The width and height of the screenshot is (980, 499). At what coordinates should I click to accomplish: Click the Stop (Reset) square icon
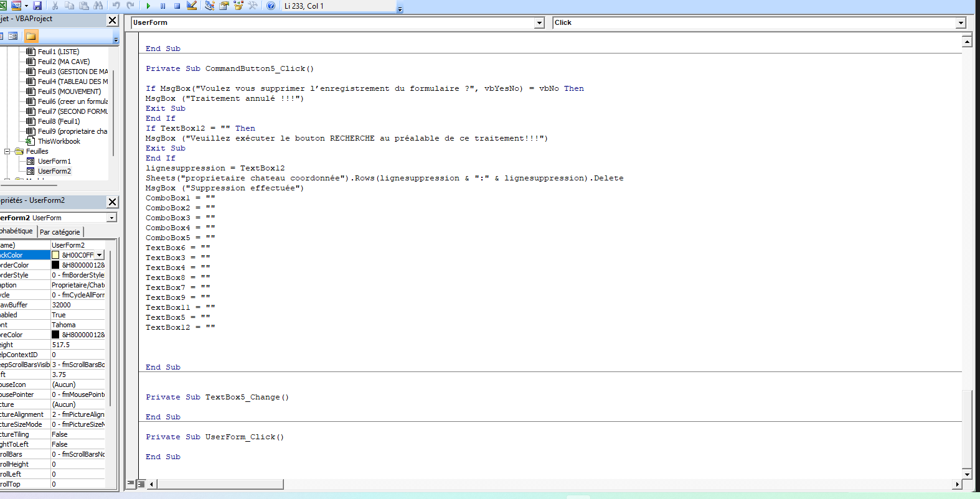pyautogui.click(x=177, y=6)
